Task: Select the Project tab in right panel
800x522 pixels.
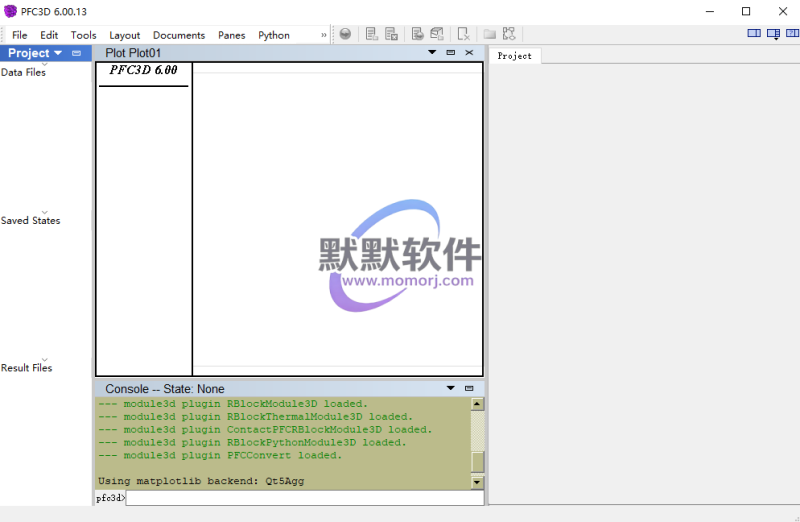Action: tap(514, 56)
